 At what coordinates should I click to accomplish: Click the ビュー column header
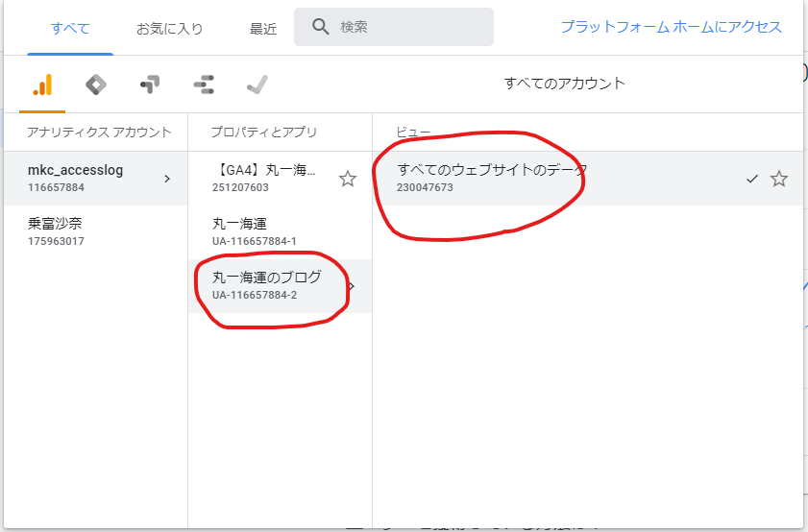[413, 133]
